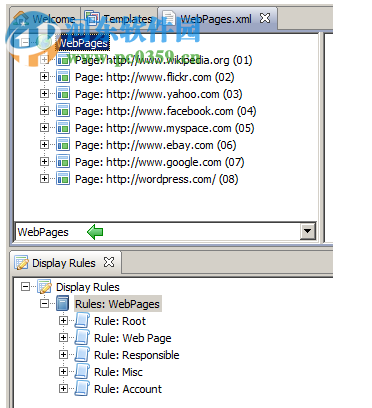Select Rule: Web Page in the tree
This screenshot has height=408, width=372.
(133, 338)
